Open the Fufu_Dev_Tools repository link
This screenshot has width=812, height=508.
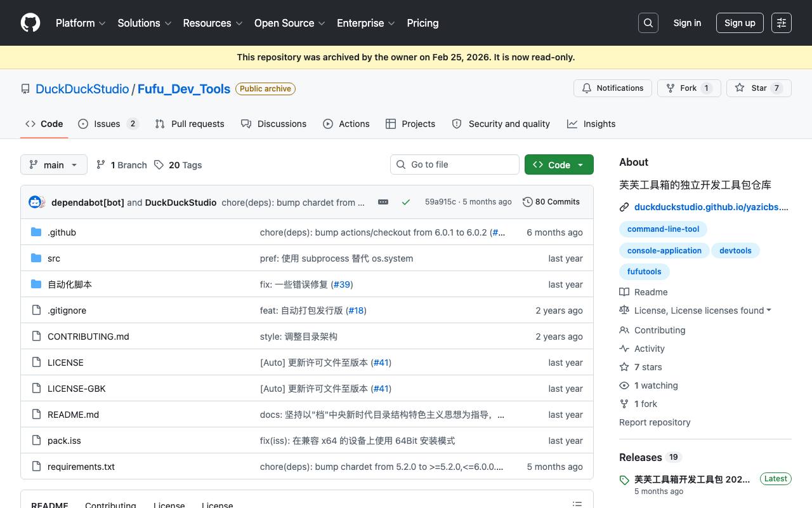184,89
